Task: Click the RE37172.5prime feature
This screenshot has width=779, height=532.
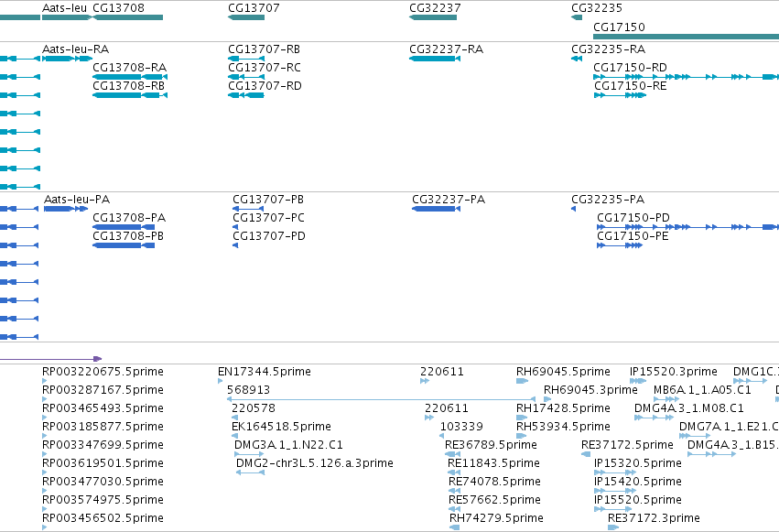Action: tap(586, 454)
